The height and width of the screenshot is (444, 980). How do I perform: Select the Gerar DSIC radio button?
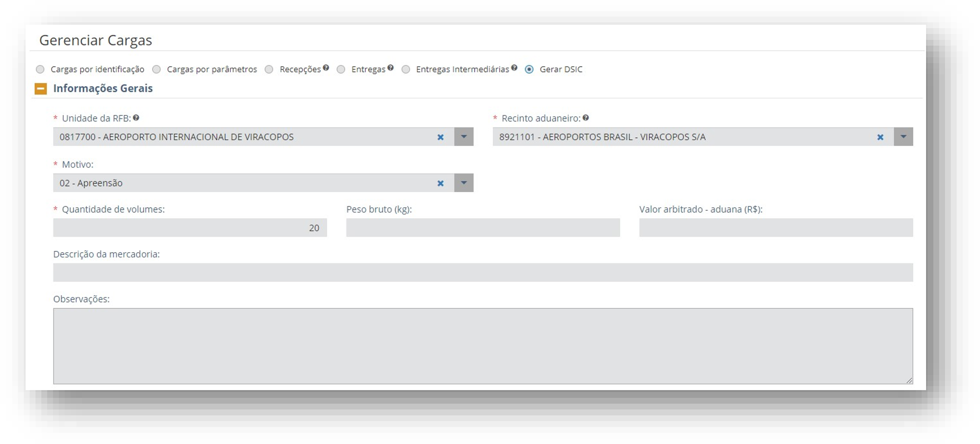(529, 69)
